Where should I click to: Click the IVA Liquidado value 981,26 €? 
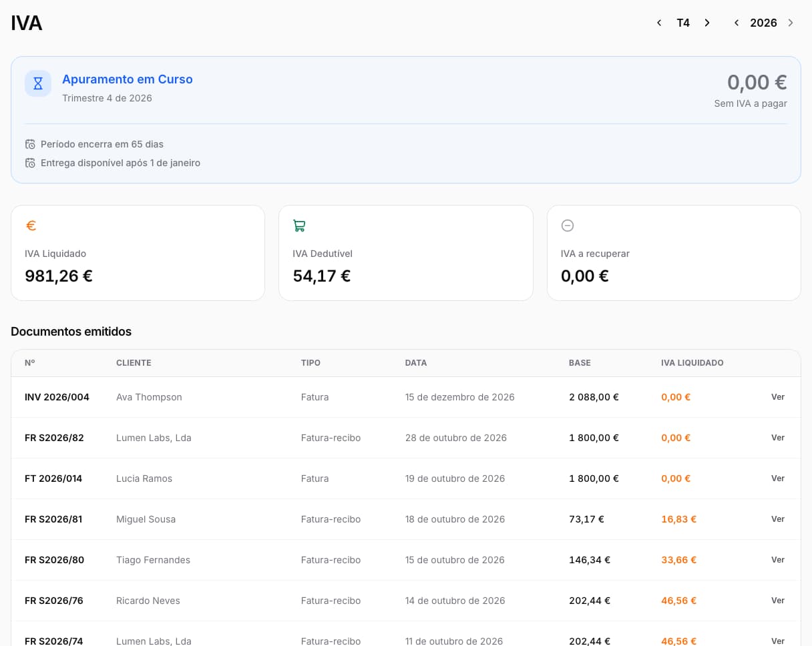(x=59, y=276)
